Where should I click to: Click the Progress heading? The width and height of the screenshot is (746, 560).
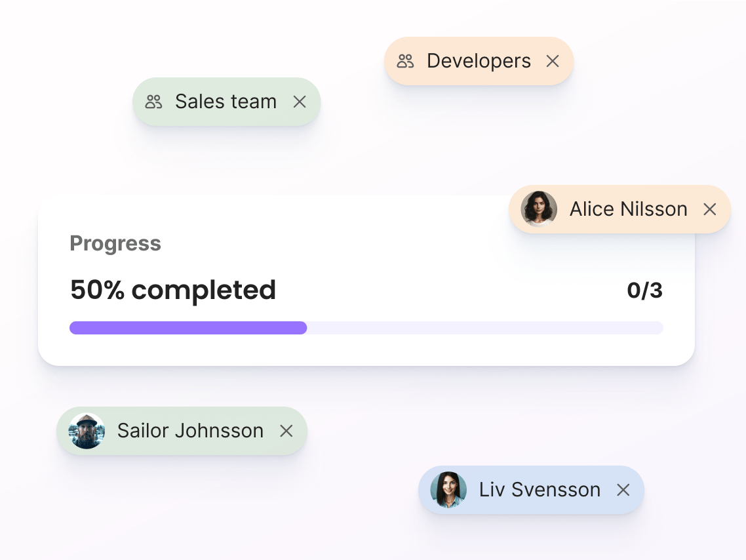pos(115,243)
